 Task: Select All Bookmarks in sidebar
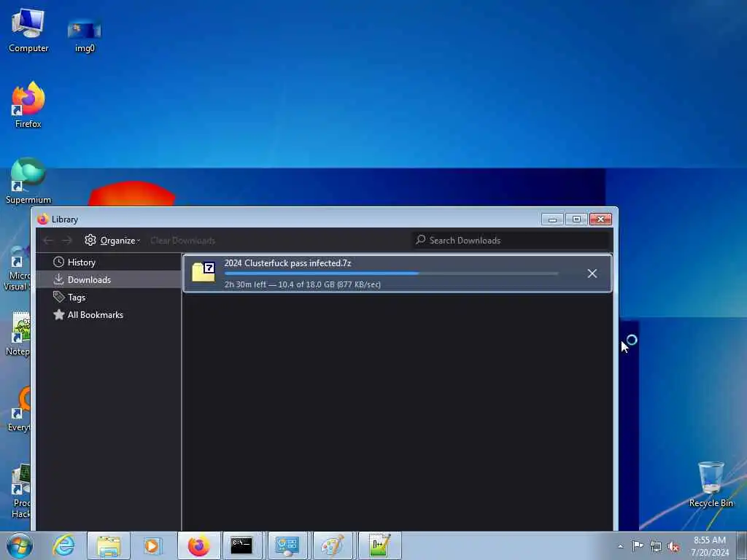(109, 315)
